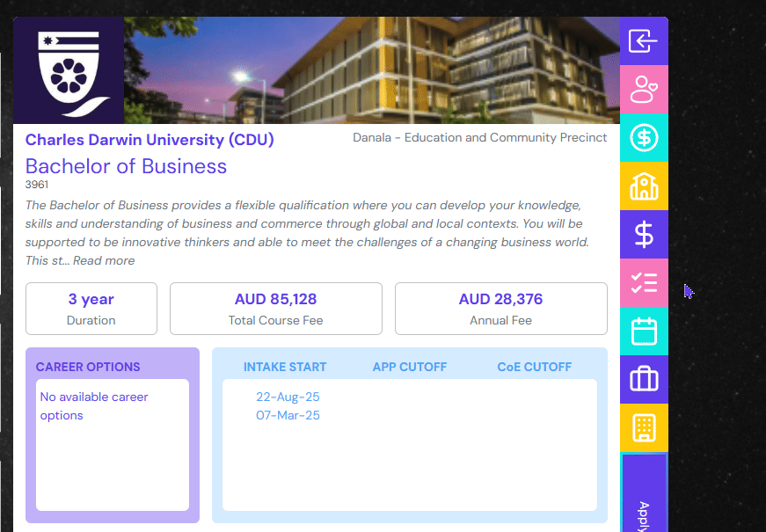
Task: Select the calendar icon in sidebar
Action: pyautogui.click(x=644, y=332)
